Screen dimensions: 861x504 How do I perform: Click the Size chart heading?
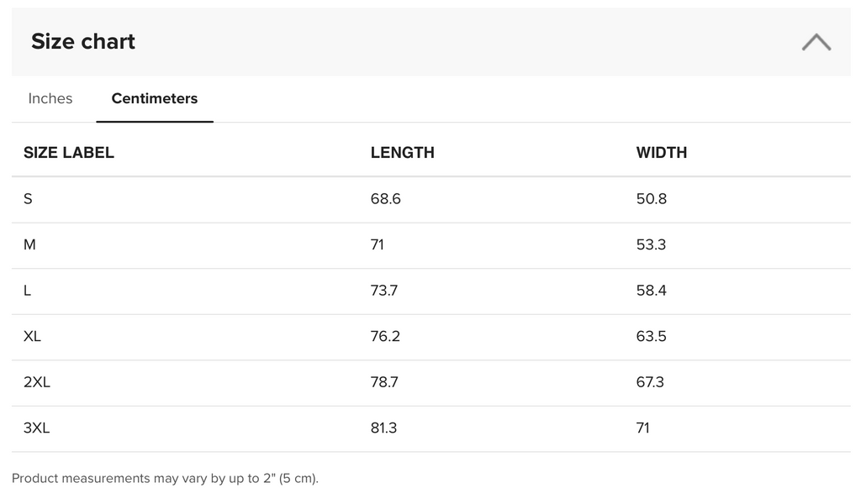(x=83, y=42)
